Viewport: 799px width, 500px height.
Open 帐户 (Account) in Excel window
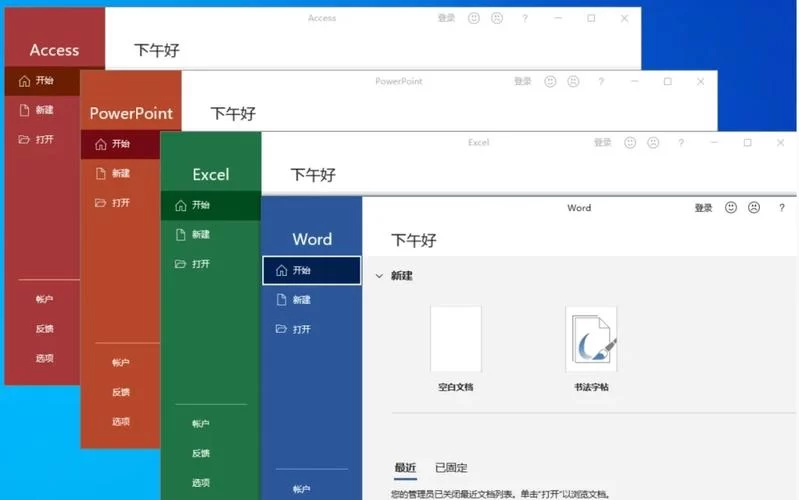point(201,424)
